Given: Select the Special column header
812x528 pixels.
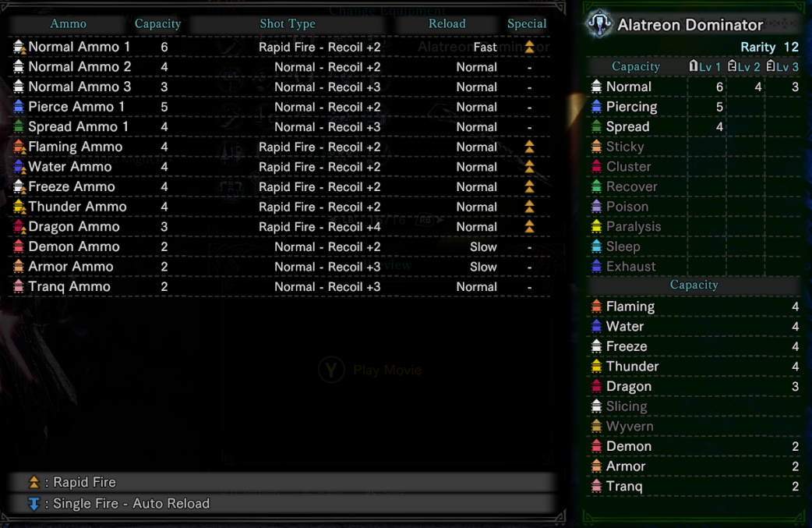Looking at the screenshot, I should (527, 24).
